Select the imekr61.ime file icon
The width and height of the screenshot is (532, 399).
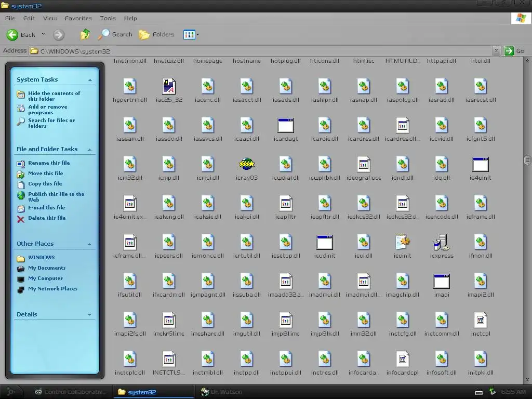[169, 320]
